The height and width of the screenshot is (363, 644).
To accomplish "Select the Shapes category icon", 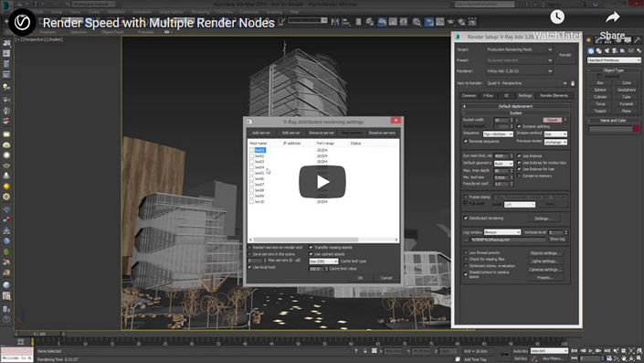I will (x=599, y=50).
